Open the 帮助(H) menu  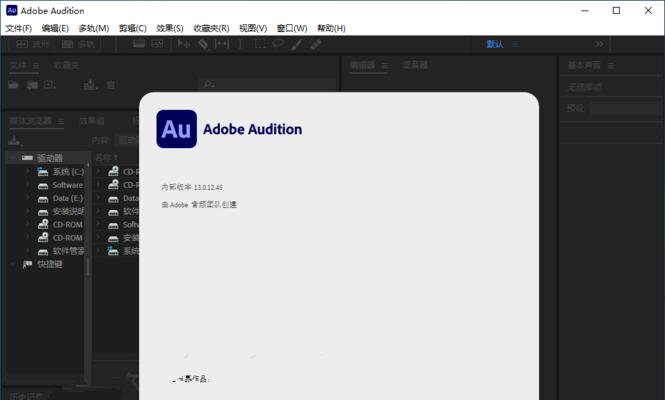click(x=331, y=28)
